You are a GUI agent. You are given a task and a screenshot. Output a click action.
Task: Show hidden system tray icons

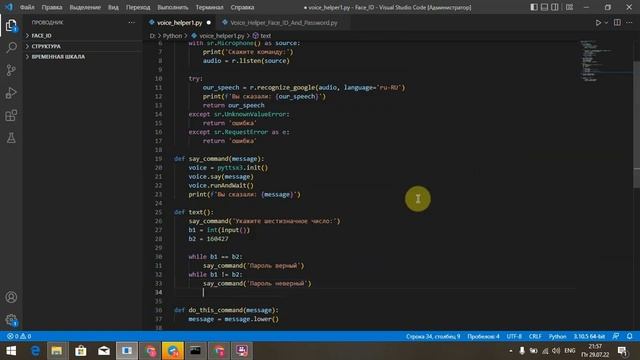tap(511, 351)
